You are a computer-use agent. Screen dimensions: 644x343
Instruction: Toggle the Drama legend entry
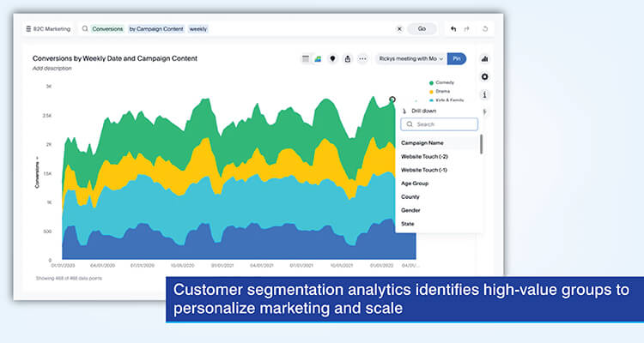click(440, 91)
